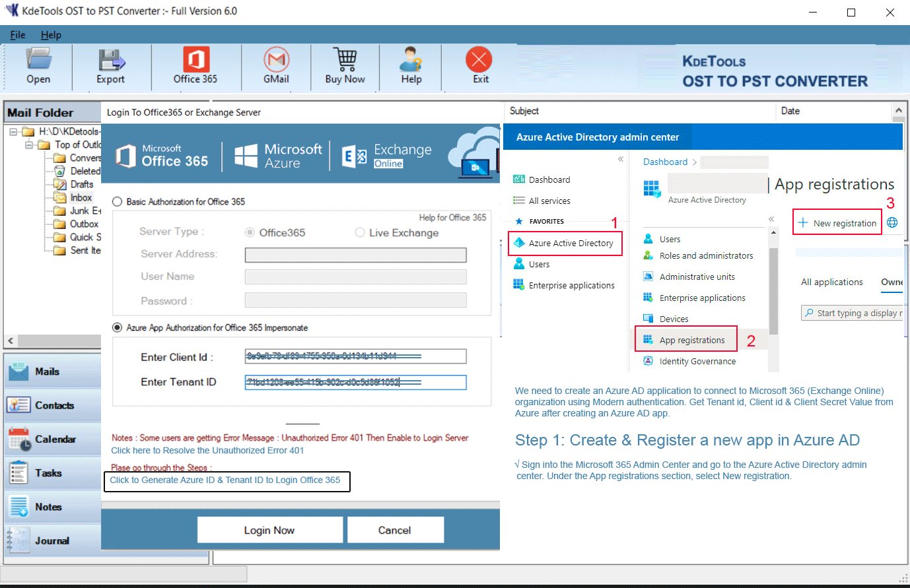This screenshot has width=910, height=588.
Task: Click the Cancel button
Action: pos(395,530)
